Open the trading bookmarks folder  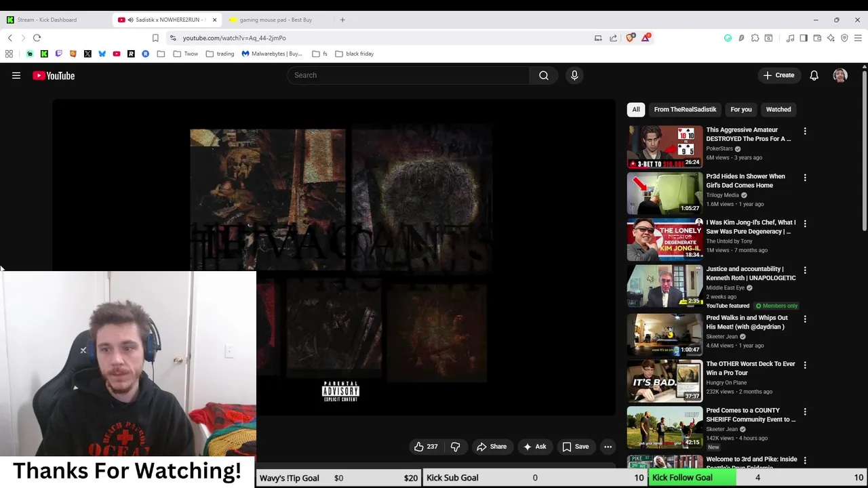click(x=220, y=54)
